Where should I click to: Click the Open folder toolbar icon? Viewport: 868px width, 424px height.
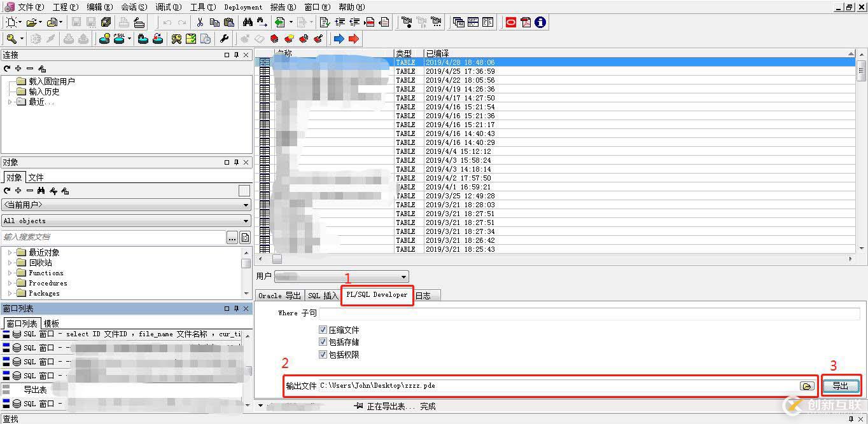pyautogui.click(x=31, y=22)
